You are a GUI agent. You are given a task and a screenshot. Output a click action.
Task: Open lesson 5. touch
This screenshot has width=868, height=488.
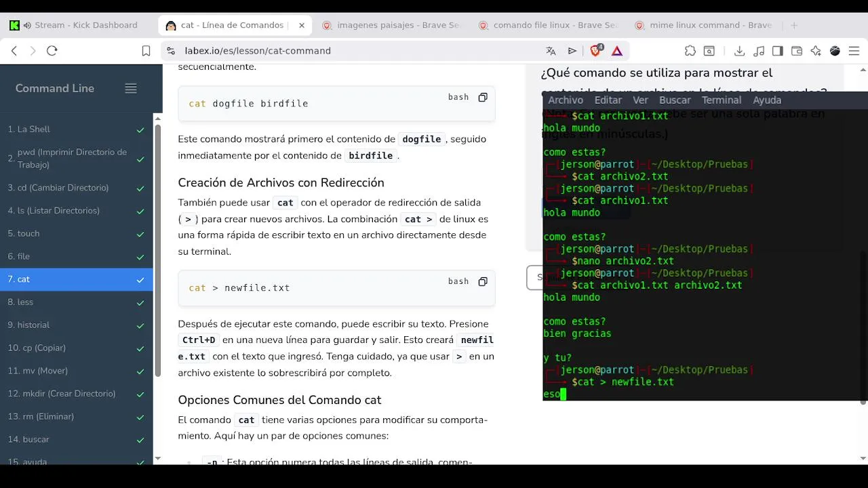point(77,234)
